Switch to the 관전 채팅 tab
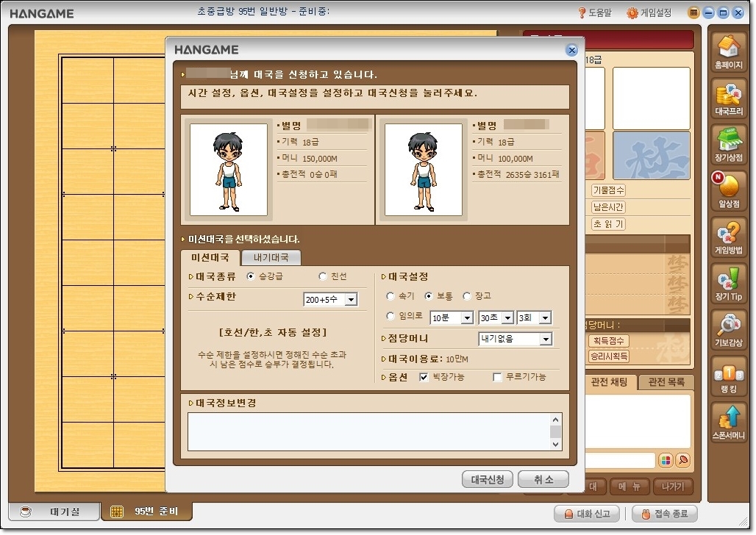Screen dimensions: 756x535 [x=610, y=382]
